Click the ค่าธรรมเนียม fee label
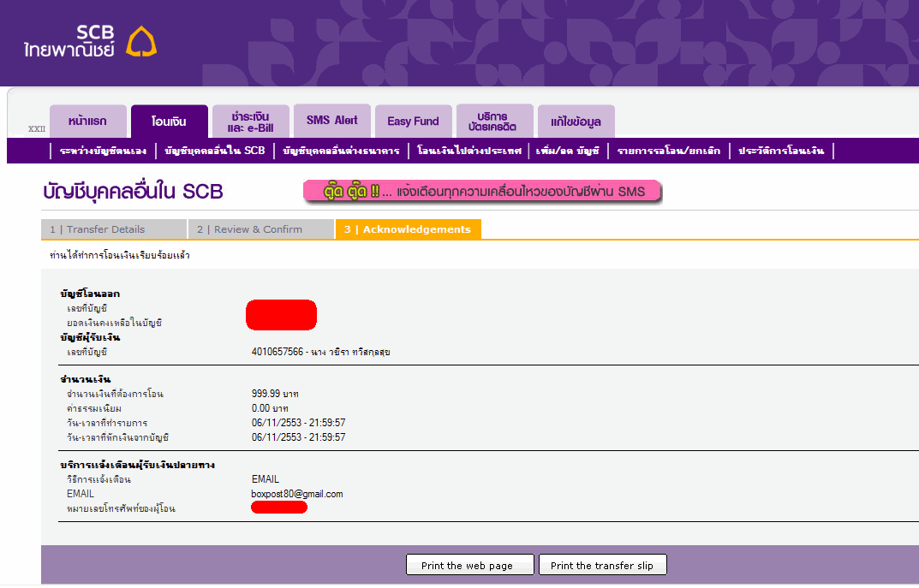Screen dimensions: 919x588 (x=94, y=409)
